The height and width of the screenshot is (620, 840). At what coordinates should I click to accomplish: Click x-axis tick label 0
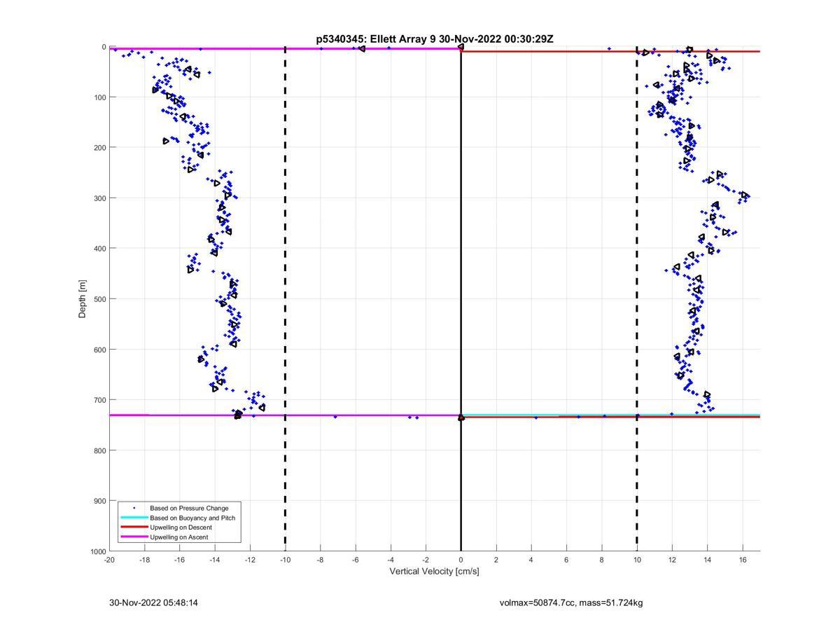pyautogui.click(x=461, y=559)
